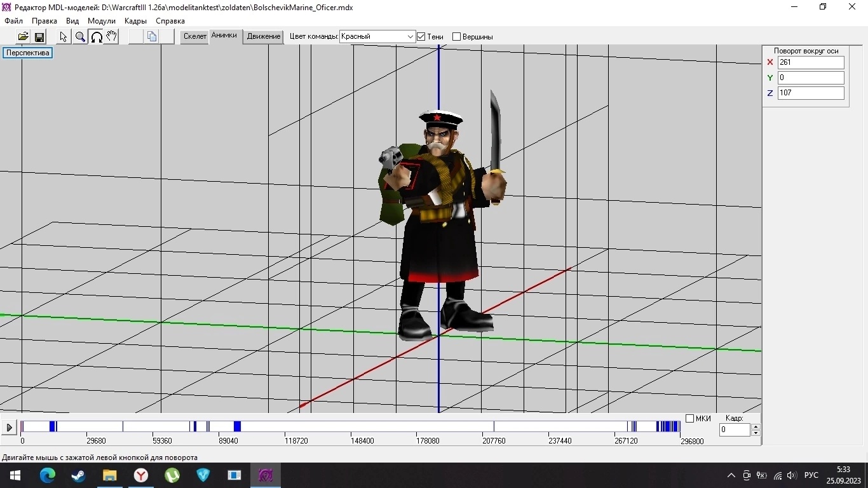Screen dimensions: 868x488
Task: Pick the hand pan tool
Action: tap(112, 37)
